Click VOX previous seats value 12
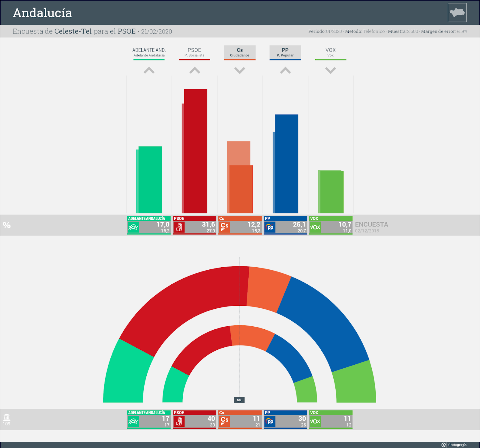This screenshot has height=448, width=480. [349, 425]
